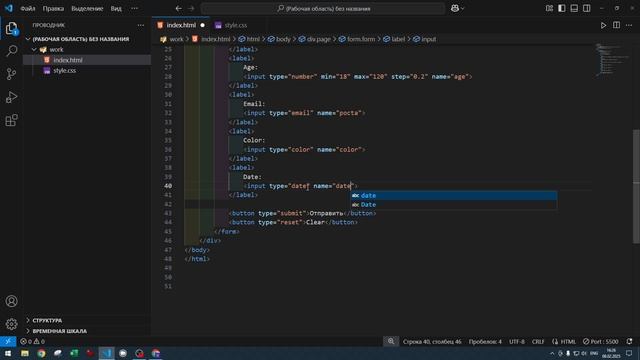640x360 pixels.
Task: Open the taskbar clock and date
Action: point(611,353)
